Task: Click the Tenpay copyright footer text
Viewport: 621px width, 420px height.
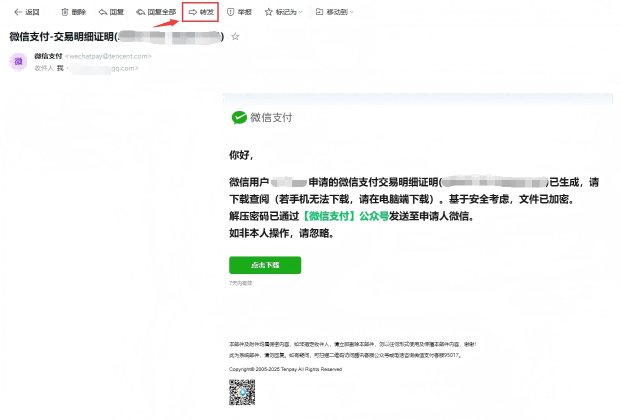Action: 285,368
